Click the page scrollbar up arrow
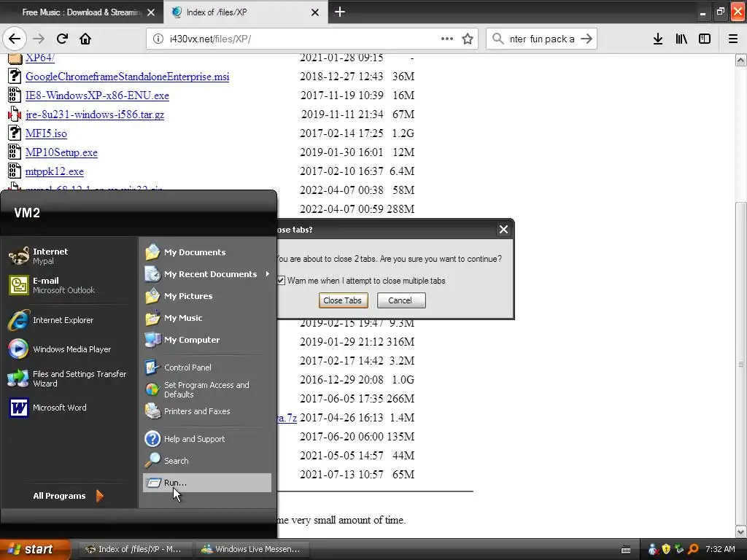747x560 pixels. (741, 60)
